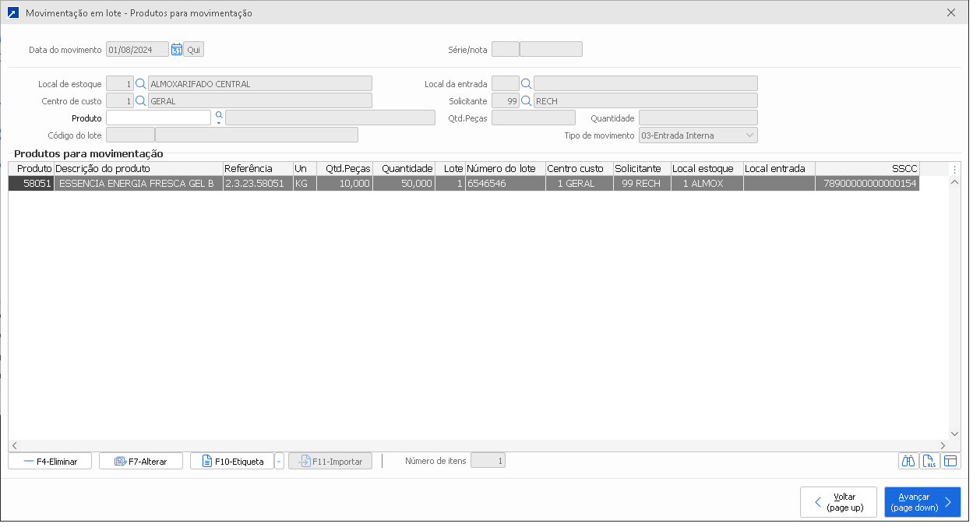Screen dimensions: 980x527
Task: Click reference cell 2.3.23.58051
Action: [x=258, y=184]
